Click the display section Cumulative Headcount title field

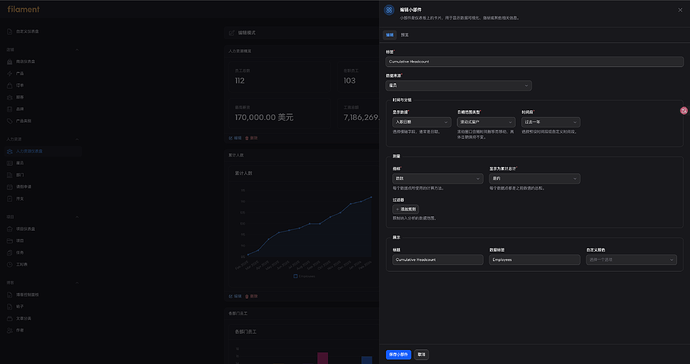[x=437, y=260]
